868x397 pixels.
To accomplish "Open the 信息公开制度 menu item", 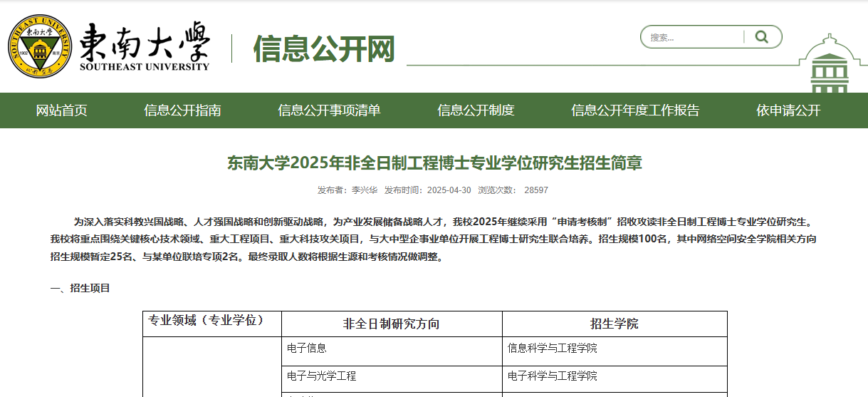I will point(476,110).
